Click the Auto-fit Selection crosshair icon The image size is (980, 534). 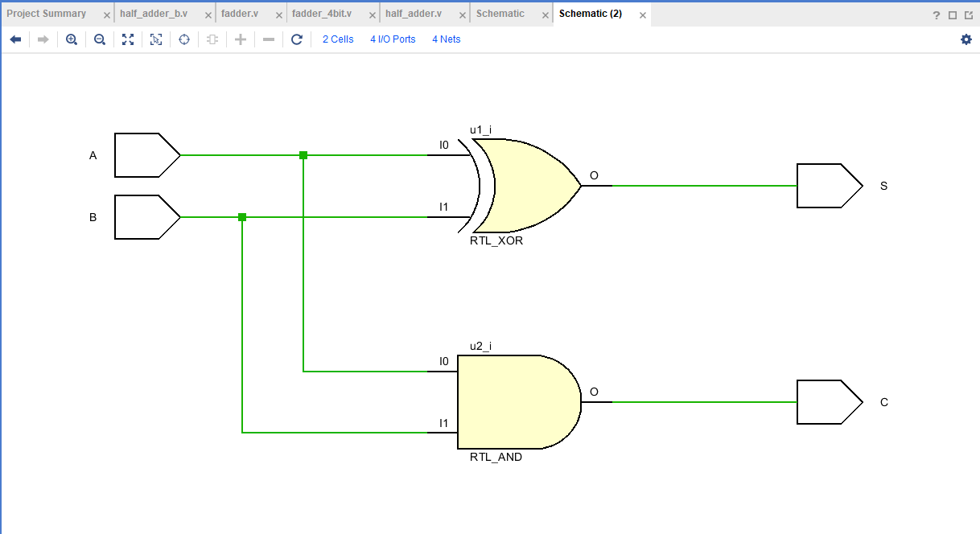(184, 39)
